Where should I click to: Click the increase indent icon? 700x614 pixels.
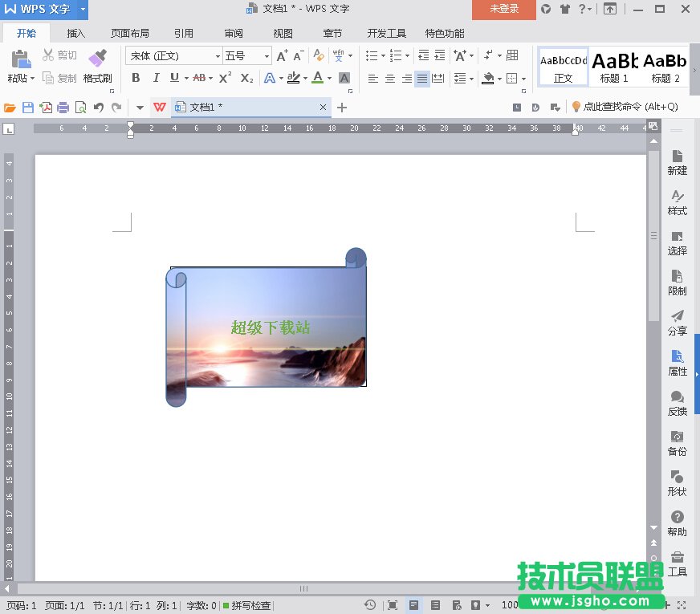pos(439,55)
